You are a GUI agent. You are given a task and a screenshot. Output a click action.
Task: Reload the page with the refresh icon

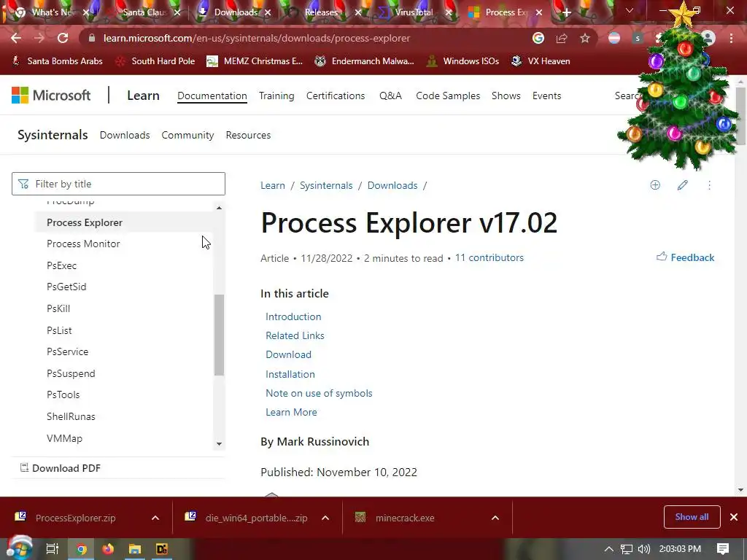point(63,38)
